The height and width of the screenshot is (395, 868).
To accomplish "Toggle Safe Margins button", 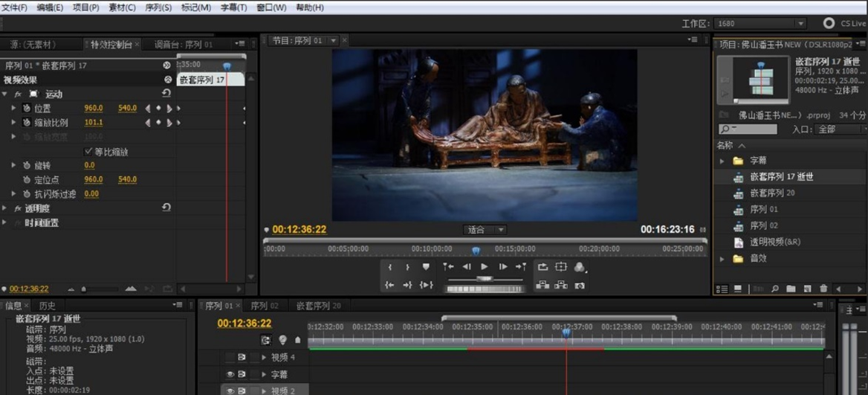I will tap(561, 266).
